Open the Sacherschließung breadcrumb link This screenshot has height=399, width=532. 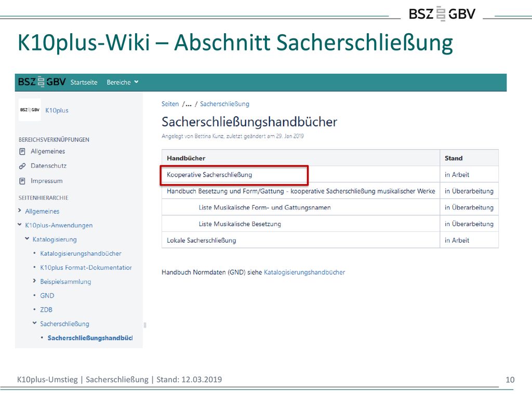(224, 104)
